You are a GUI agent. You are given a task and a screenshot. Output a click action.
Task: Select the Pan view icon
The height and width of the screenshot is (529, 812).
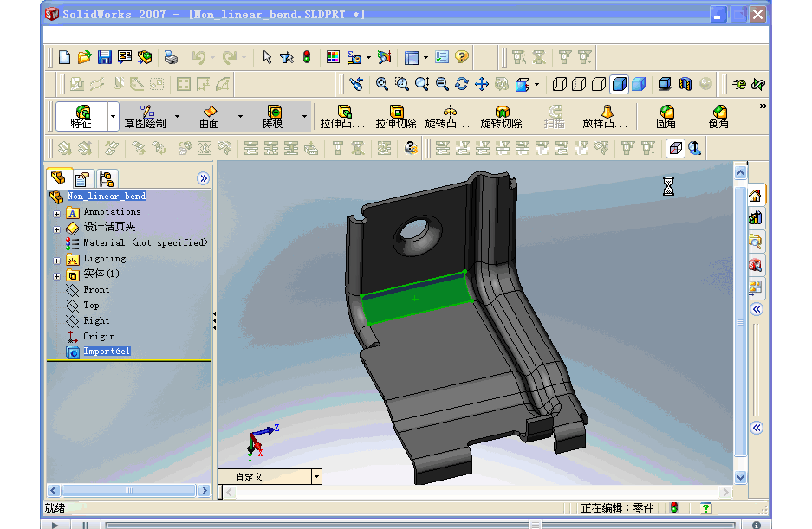coord(482,84)
